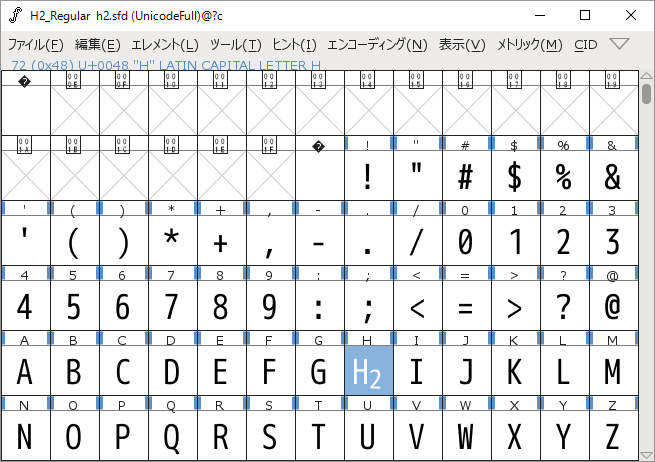Select the letter W glyph cell
Screen dimensions: 655x462
click(467, 436)
